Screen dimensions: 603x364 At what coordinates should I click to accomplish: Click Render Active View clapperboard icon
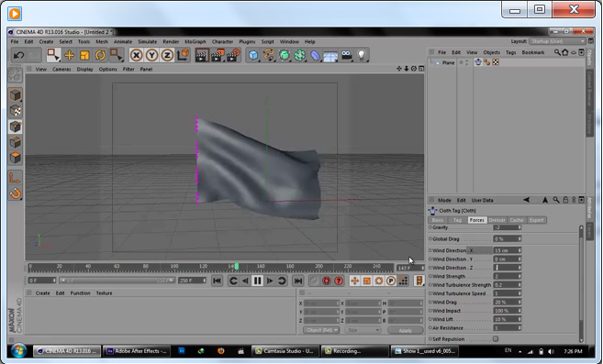point(201,55)
